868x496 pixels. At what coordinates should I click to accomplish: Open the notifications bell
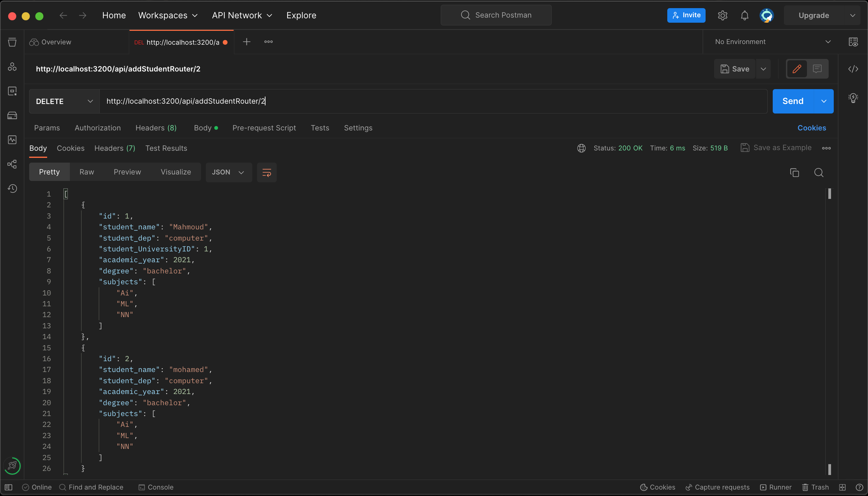coord(745,15)
